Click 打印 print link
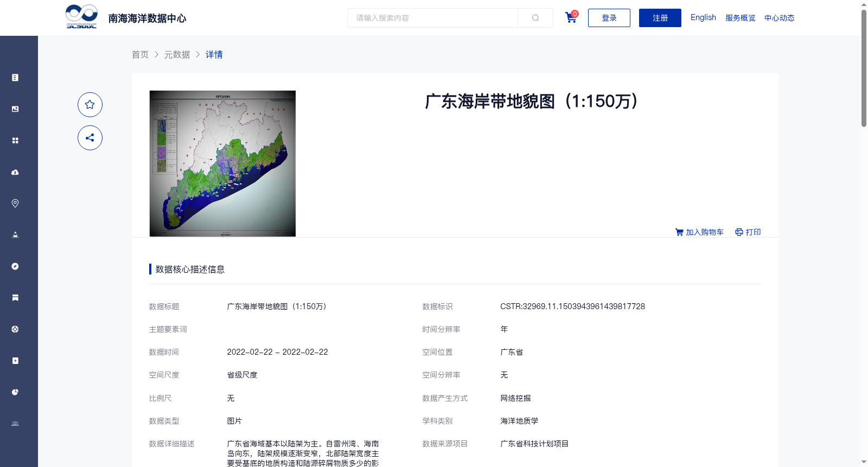This screenshot has height=467, width=868. coord(748,232)
